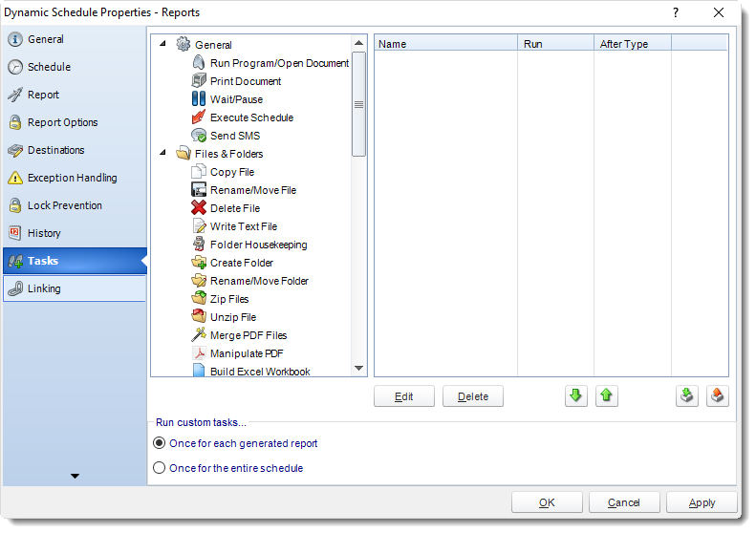Screen dimensions: 756x533
Task: Click the Zip Files icon
Action: [x=198, y=298]
